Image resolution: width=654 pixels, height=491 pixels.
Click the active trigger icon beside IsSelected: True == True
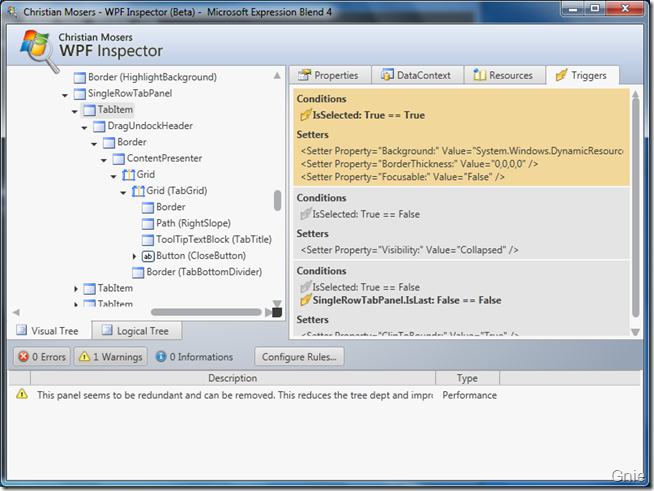[x=306, y=115]
